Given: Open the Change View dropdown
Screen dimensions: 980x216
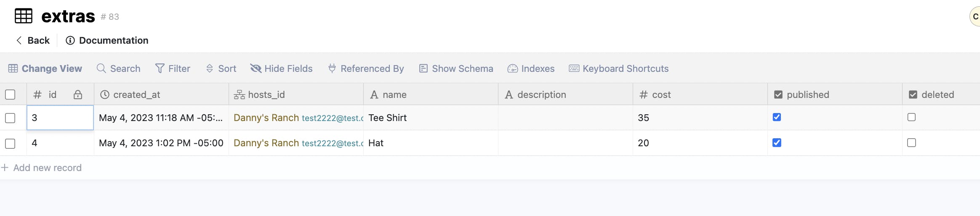Looking at the screenshot, I should point(45,68).
